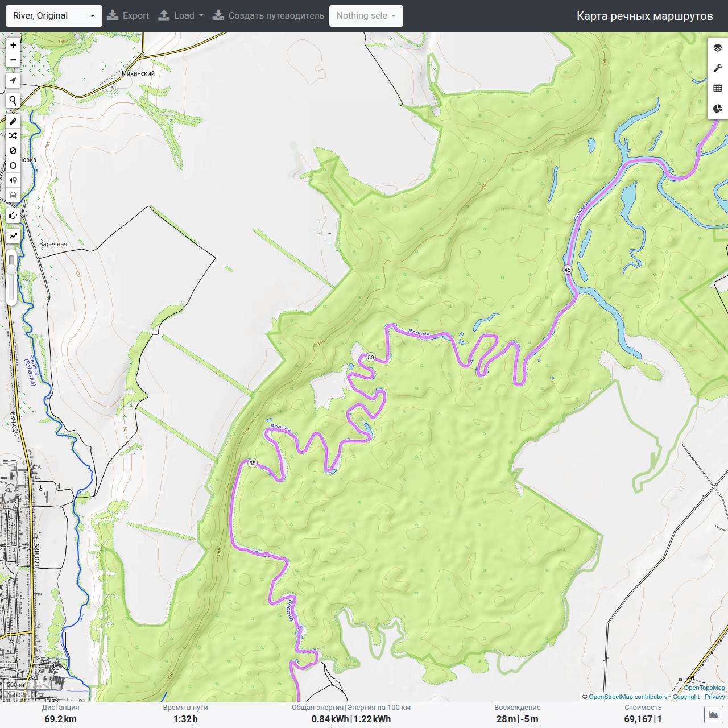Open the Load dropdown menu
The height and width of the screenshot is (728, 728).
tap(180, 16)
